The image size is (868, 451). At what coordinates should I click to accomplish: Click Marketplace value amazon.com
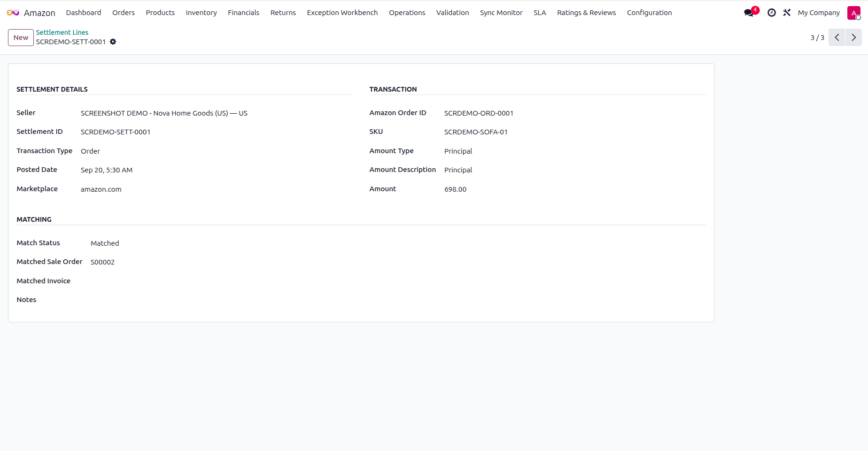(101, 189)
